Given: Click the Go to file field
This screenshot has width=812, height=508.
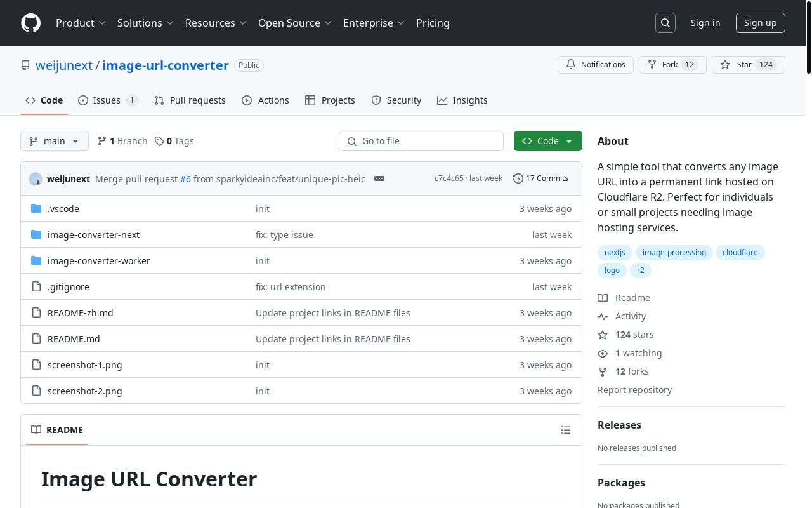Looking at the screenshot, I should click(421, 141).
